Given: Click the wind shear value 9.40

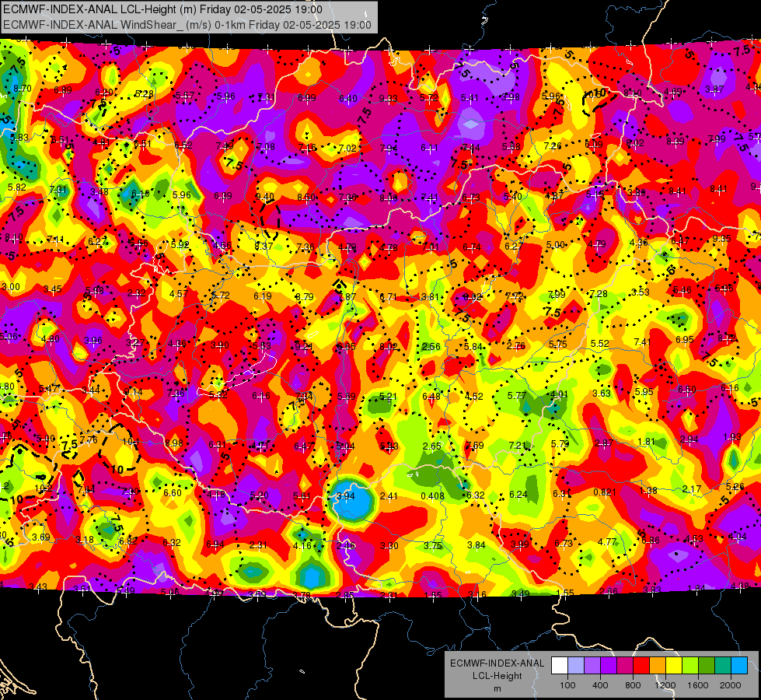Looking at the screenshot, I should coord(265,197).
